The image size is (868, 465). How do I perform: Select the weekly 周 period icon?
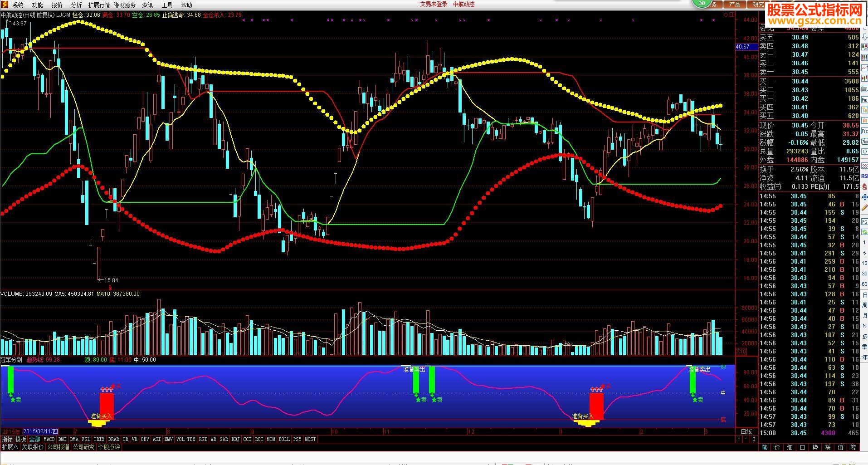click(864, 305)
